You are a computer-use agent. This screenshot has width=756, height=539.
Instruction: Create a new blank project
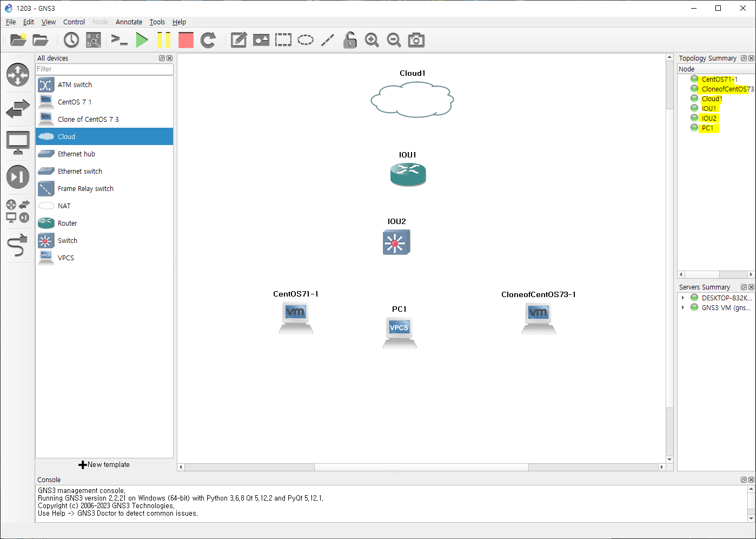[x=18, y=40]
